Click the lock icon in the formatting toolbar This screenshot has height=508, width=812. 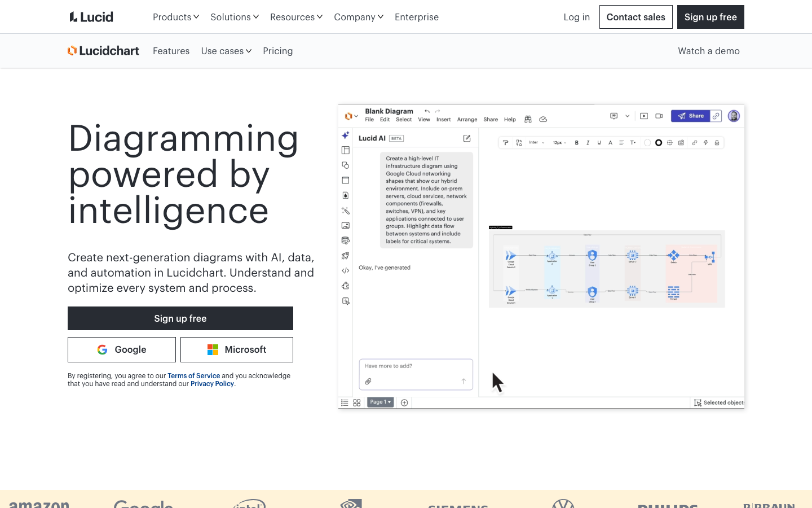pyautogui.click(x=717, y=143)
